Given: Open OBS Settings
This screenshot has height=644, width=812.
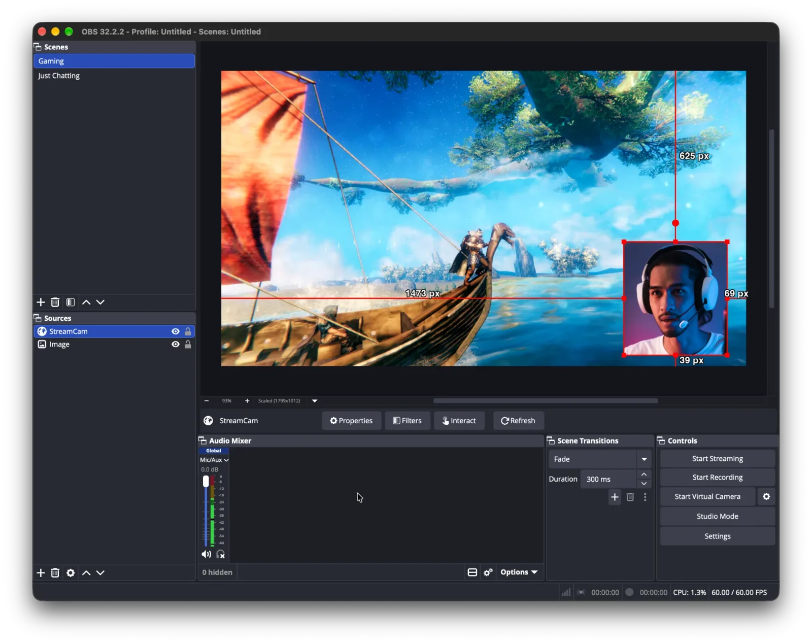Looking at the screenshot, I should pyautogui.click(x=717, y=536).
